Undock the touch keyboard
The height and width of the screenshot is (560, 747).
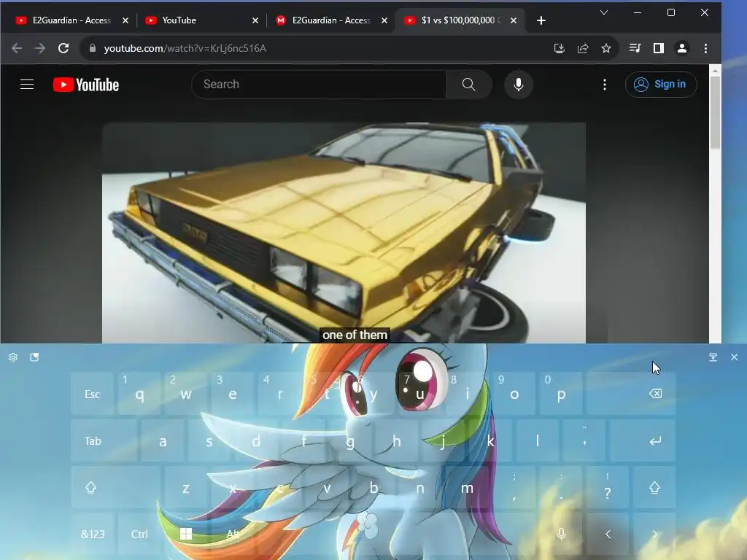pyautogui.click(x=713, y=357)
